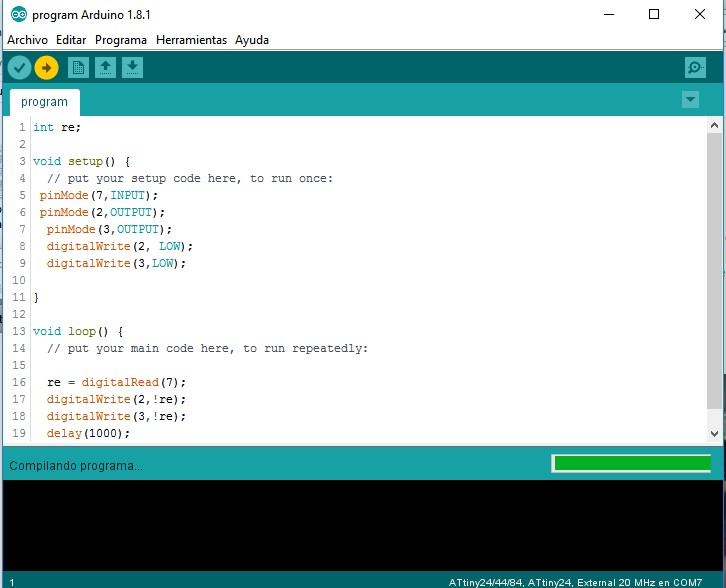Click the black console output area
Viewport: 726px width, 588px height.
[363, 525]
